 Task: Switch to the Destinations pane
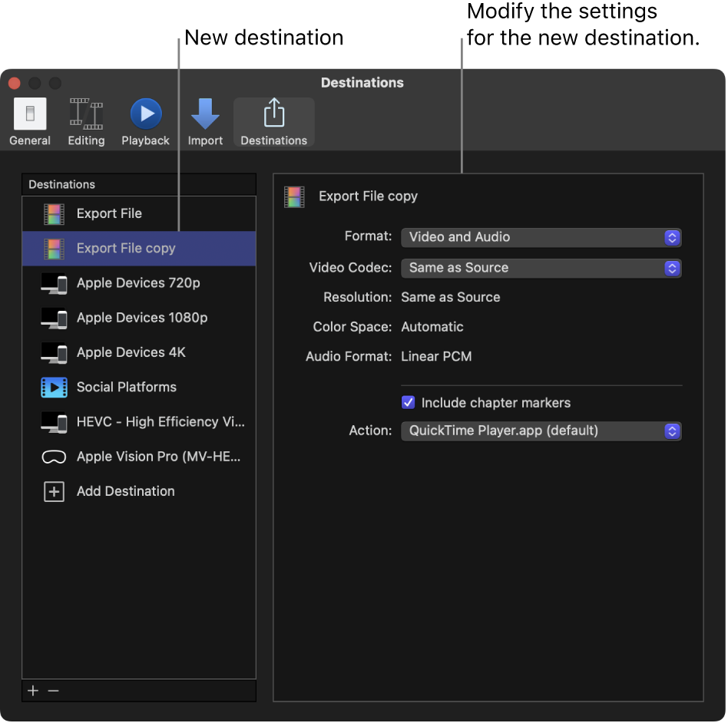click(273, 119)
